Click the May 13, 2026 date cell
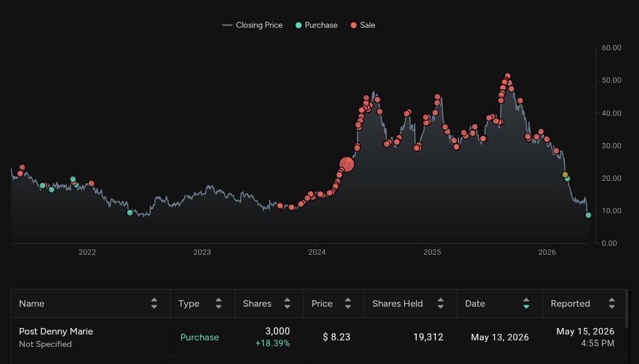This screenshot has height=364, width=639. click(x=499, y=337)
